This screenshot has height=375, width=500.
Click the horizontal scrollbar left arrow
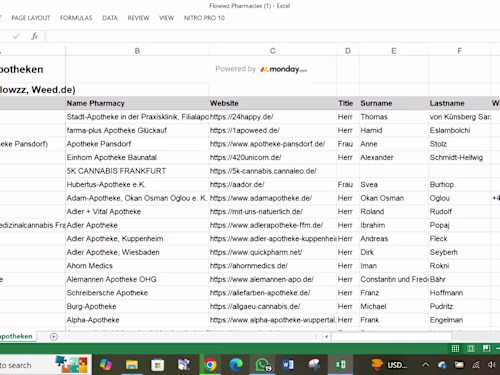pos(326,337)
